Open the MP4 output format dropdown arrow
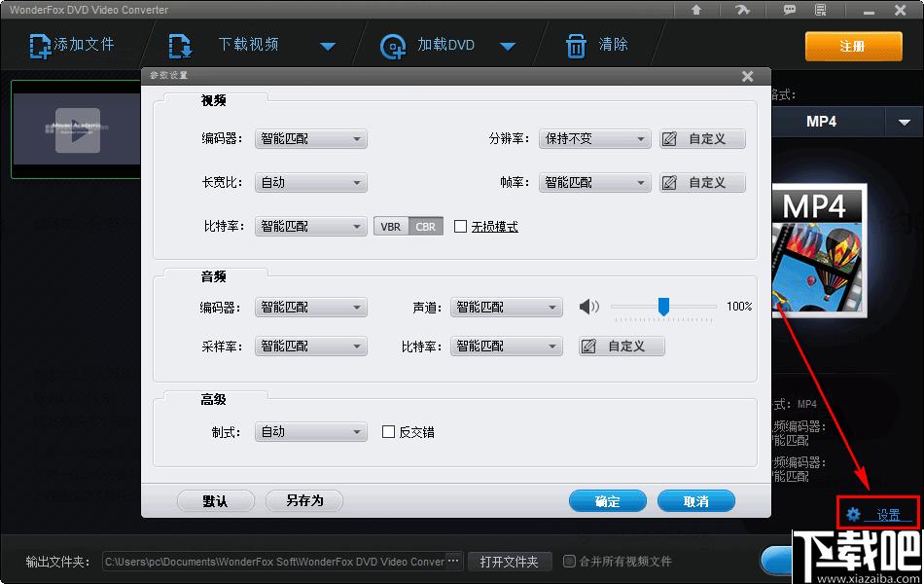Screen dimensions: 924x584 (x=904, y=122)
